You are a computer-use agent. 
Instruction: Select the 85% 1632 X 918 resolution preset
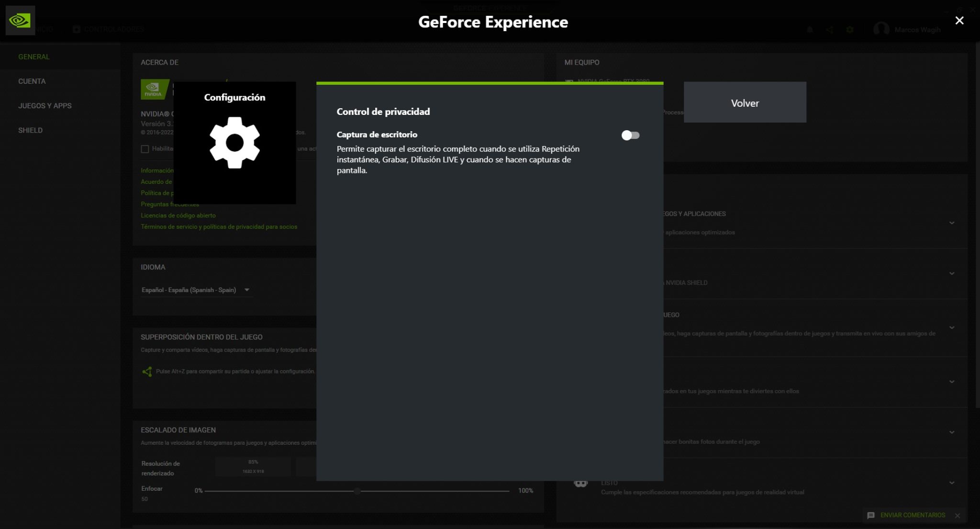click(x=253, y=466)
